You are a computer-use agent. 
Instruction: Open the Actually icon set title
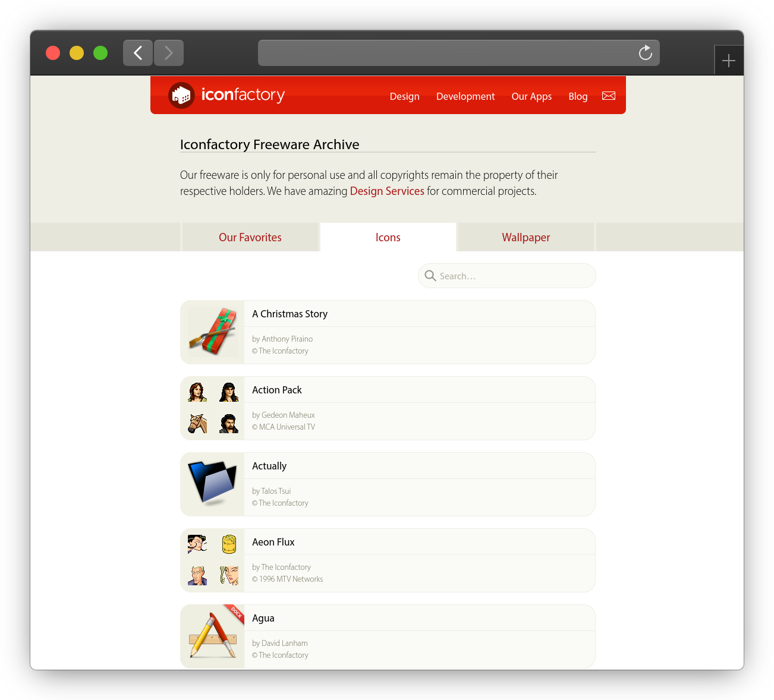[x=269, y=466]
